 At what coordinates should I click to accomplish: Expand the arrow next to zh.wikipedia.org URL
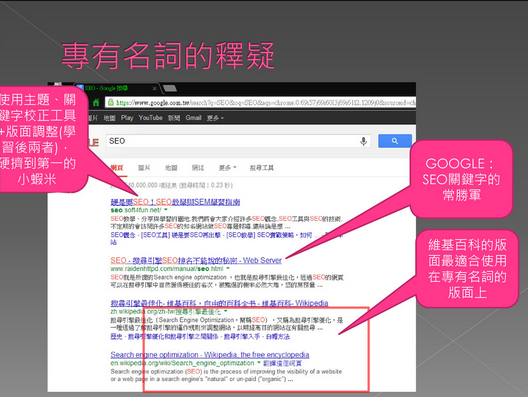(226, 311)
